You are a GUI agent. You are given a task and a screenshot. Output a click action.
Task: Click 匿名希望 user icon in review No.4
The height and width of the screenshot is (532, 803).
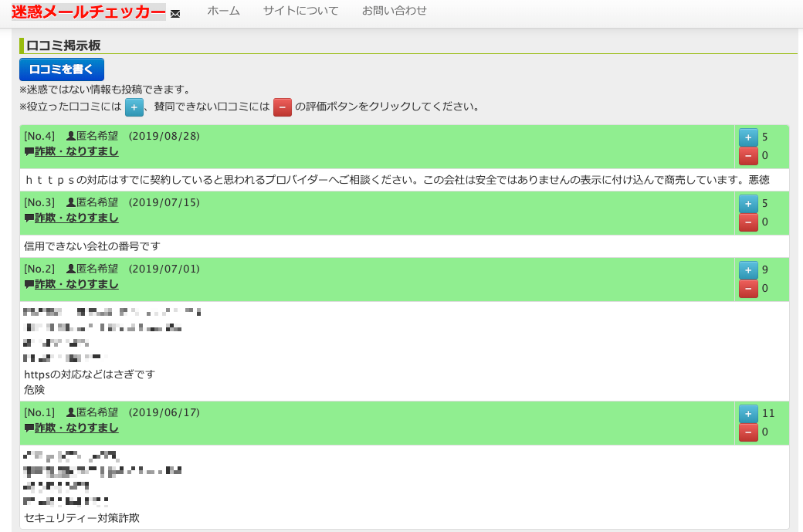coord(70,137)
